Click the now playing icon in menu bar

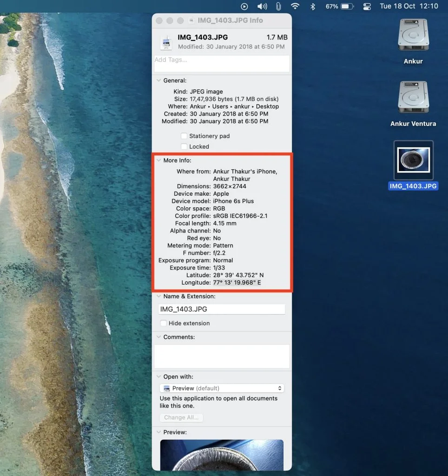pos(244,7)
